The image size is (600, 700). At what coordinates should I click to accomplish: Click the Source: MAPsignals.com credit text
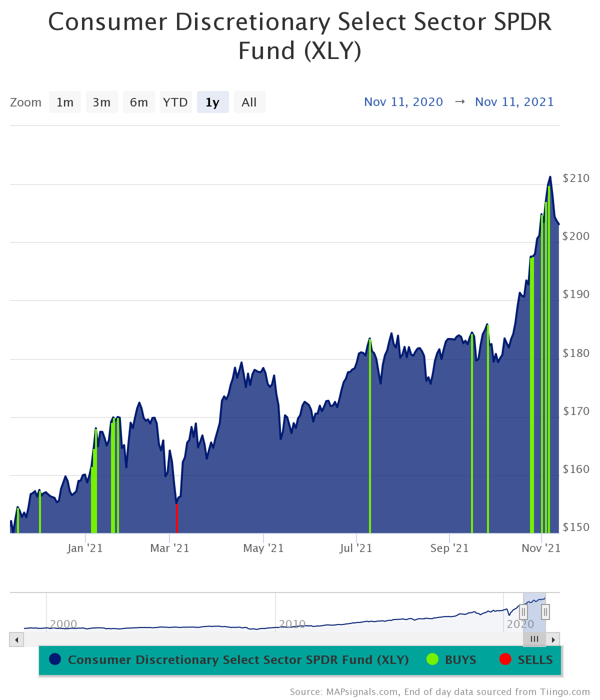click(x=440, y=692)
